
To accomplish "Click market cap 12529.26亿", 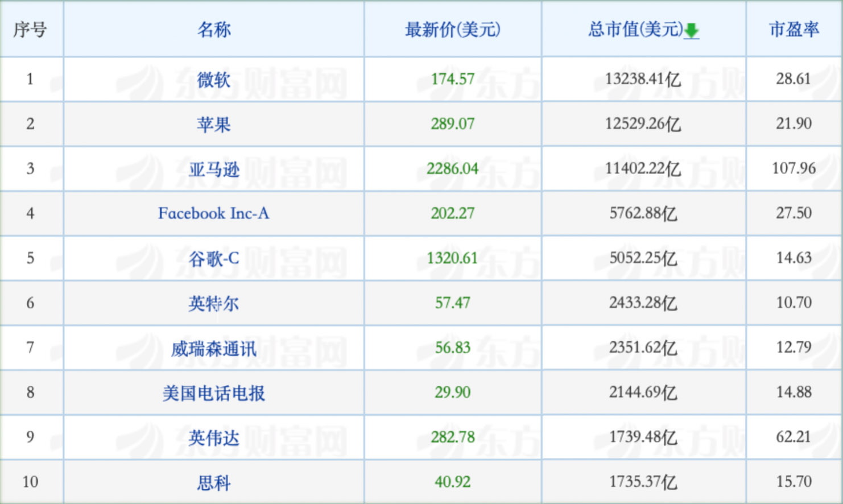I will tap(643, 124).
